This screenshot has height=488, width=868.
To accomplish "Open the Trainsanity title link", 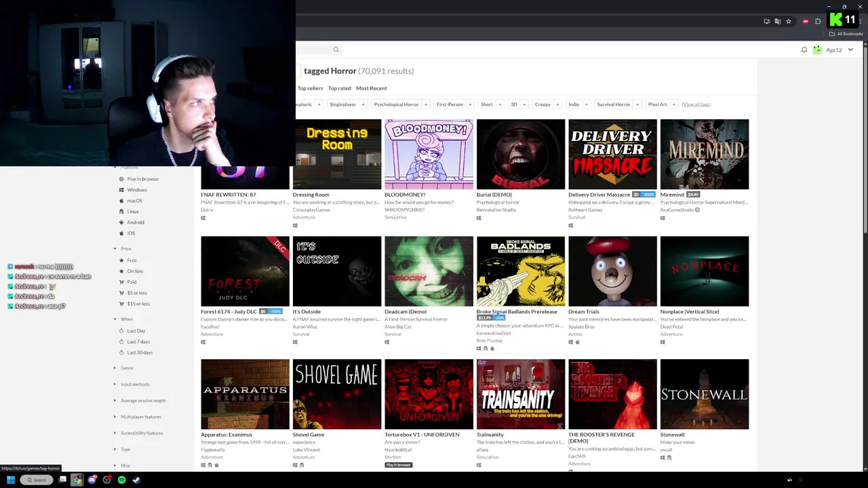I will (x=490, y=434).
